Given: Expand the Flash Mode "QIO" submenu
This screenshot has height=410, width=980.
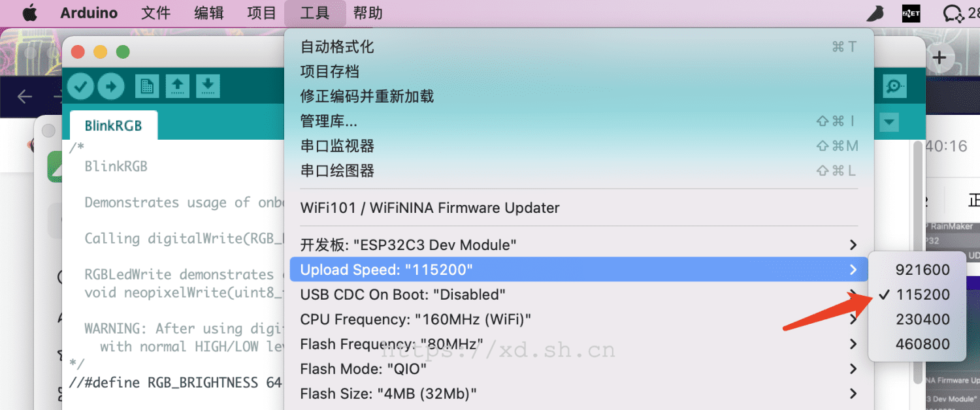Looking at the screenshot, I should click(579, 369).
